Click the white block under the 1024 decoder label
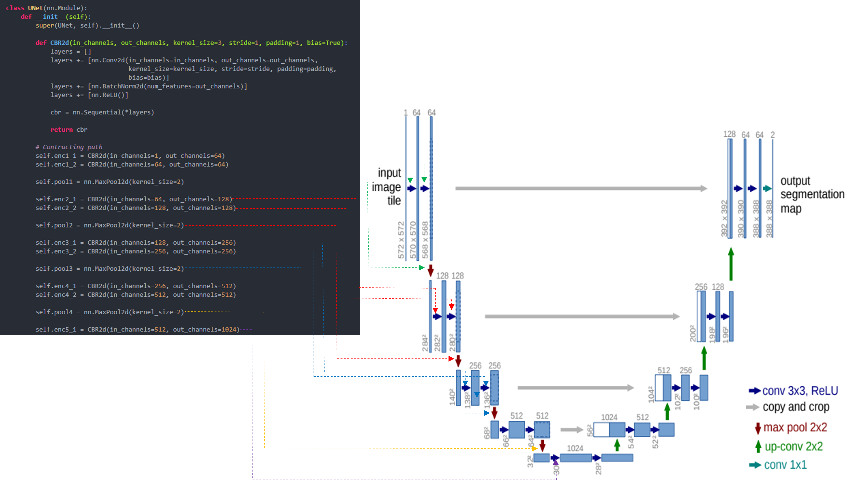868x484 pixels. [x=601, y=429]
